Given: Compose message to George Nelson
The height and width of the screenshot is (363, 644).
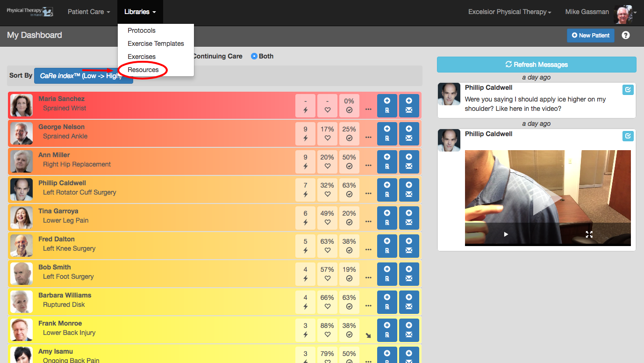Looking at the screenshot, I should (409, 133).
